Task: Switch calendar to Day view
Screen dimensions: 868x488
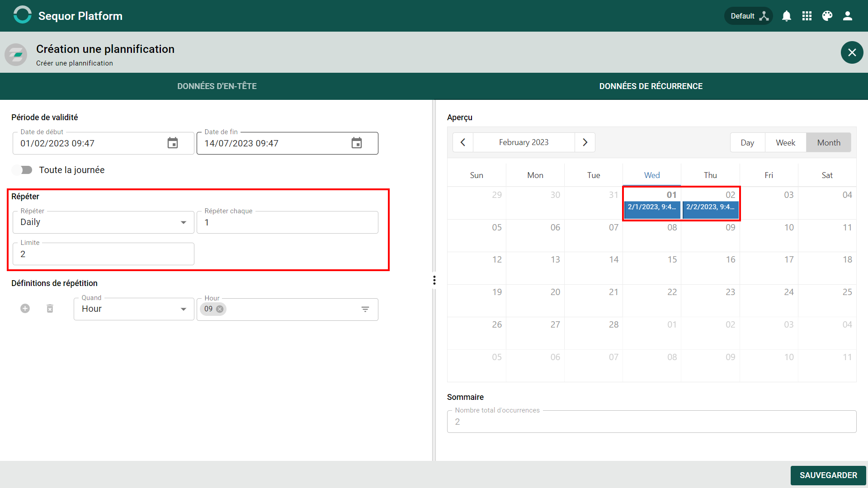Action: coord(747,143)
